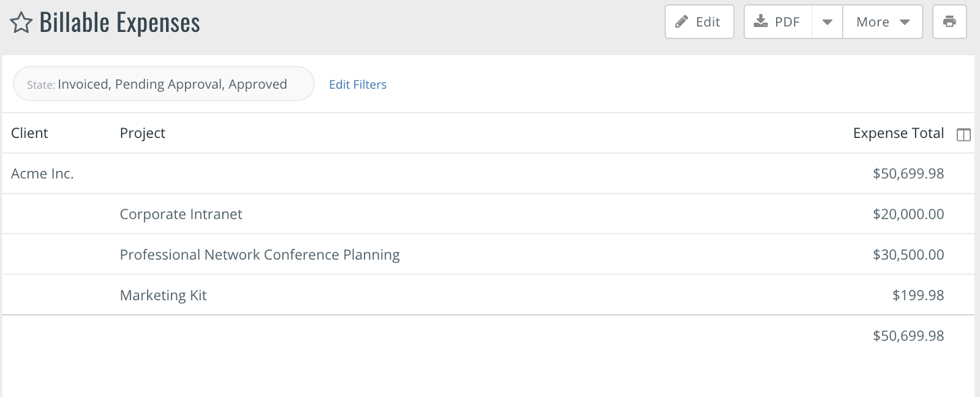Click the $20,000.00 expense amount
The width and height of the screenshot is (980, 397).
(x=908, y=214)
